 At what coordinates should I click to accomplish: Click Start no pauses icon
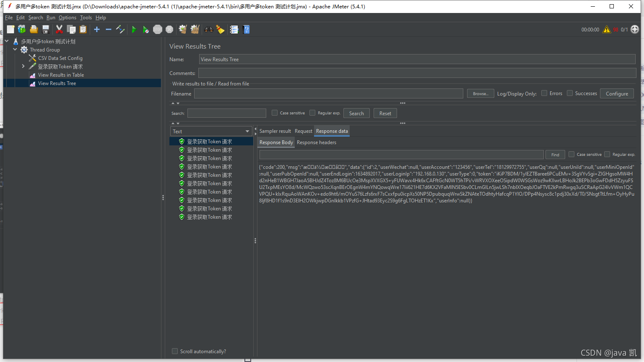coord(145,29)
